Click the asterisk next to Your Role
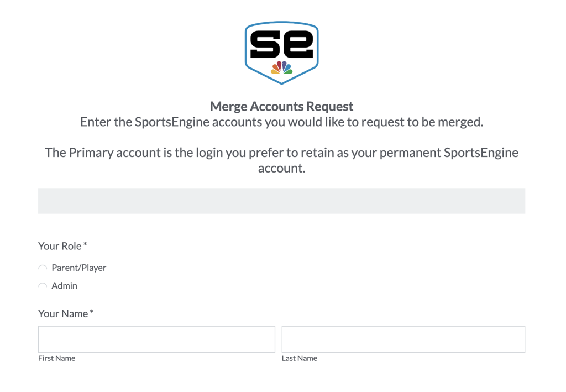The width and height of the screenshot is (566, 392). tap(84, 243)
